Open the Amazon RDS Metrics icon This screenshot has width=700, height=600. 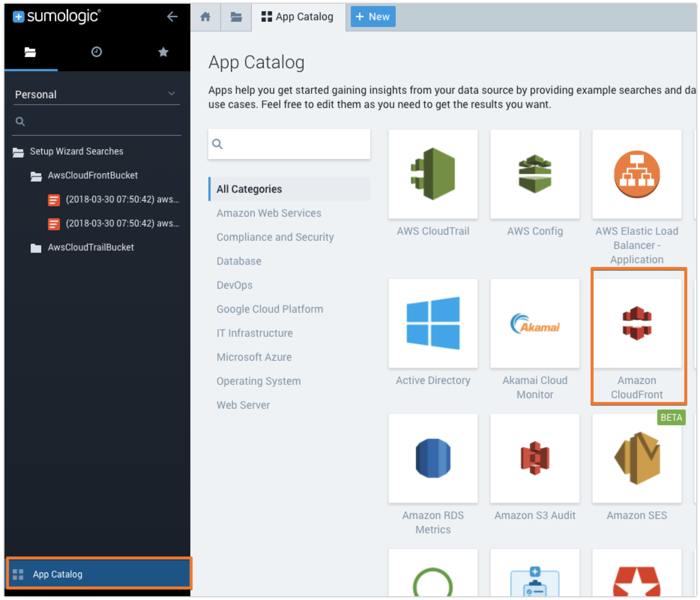pyautogui.click(x=433, y=458)
